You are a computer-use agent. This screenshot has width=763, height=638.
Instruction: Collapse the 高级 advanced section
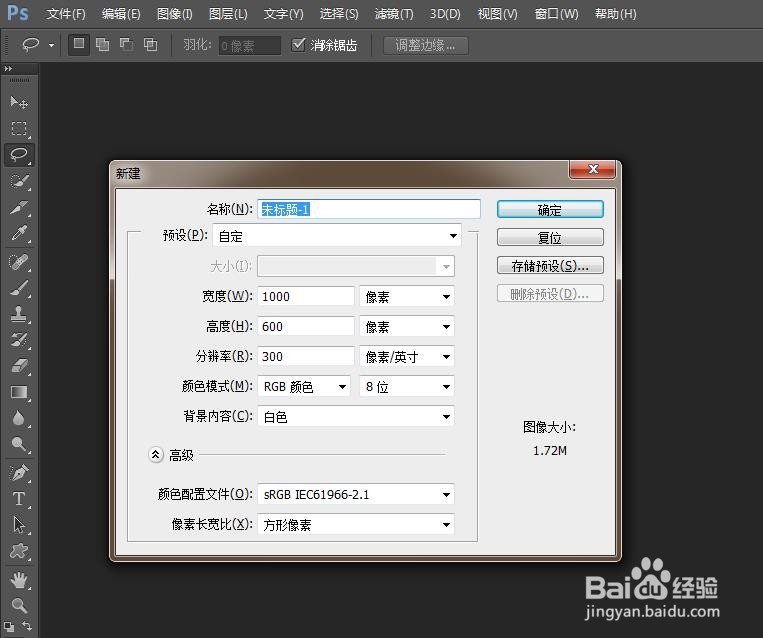pos(155,455)
